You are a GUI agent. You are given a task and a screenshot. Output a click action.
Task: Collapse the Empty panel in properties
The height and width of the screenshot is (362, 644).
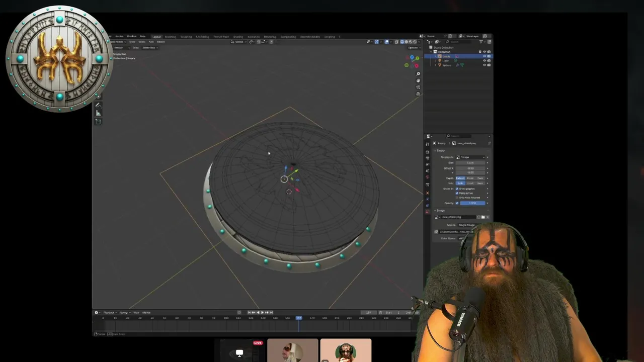point(435,150)
